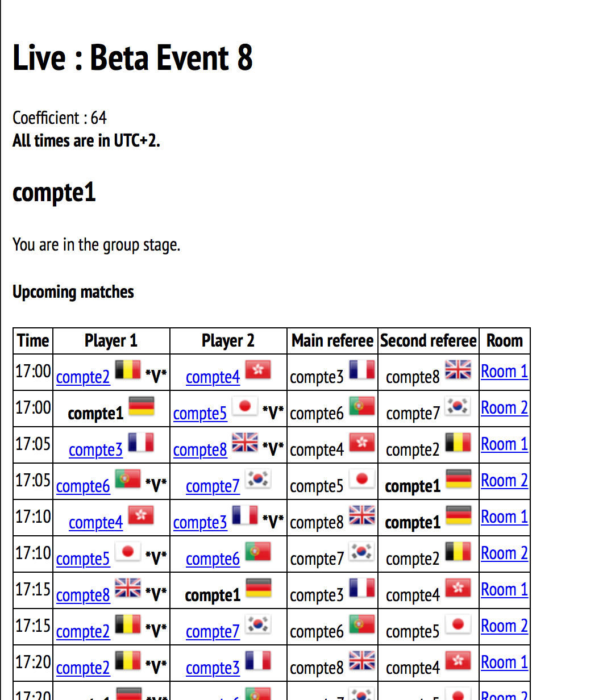The image size is (607, 700).
Task: Click Hong Kong flag next to compte4 at 17:00
Action: tap(258, 370)
